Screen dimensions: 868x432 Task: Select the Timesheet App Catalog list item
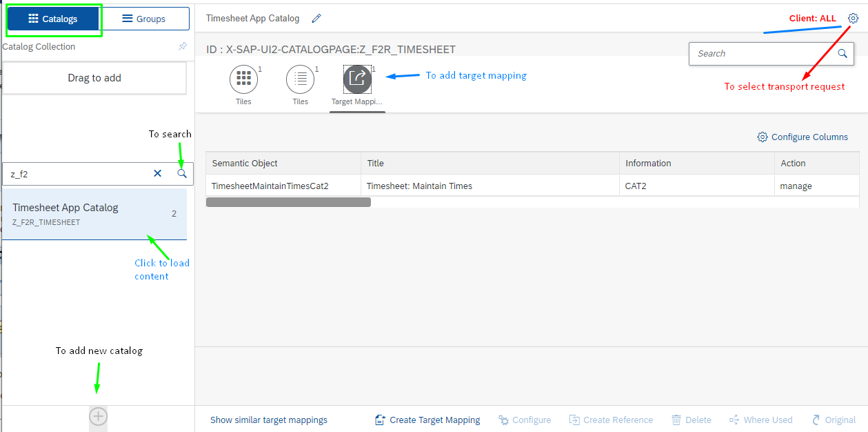(94, 214)
